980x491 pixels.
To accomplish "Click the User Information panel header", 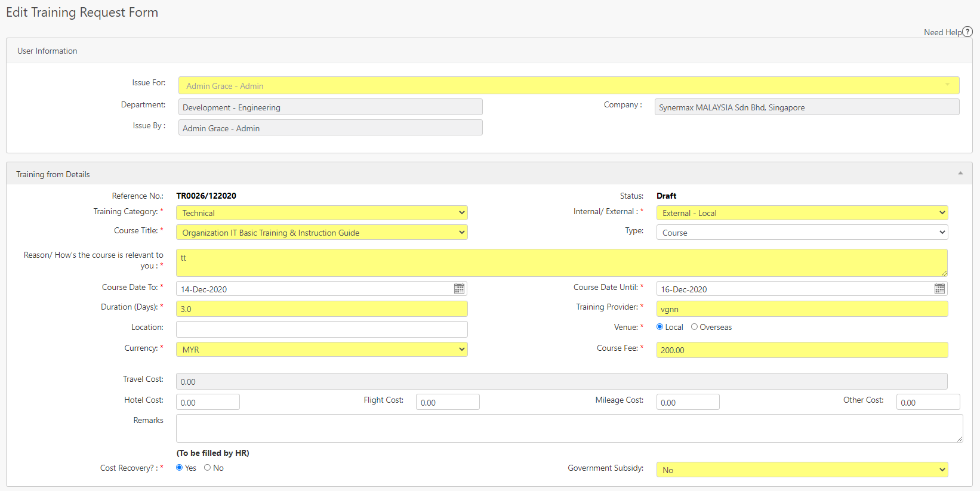I will tap(489, 51).
